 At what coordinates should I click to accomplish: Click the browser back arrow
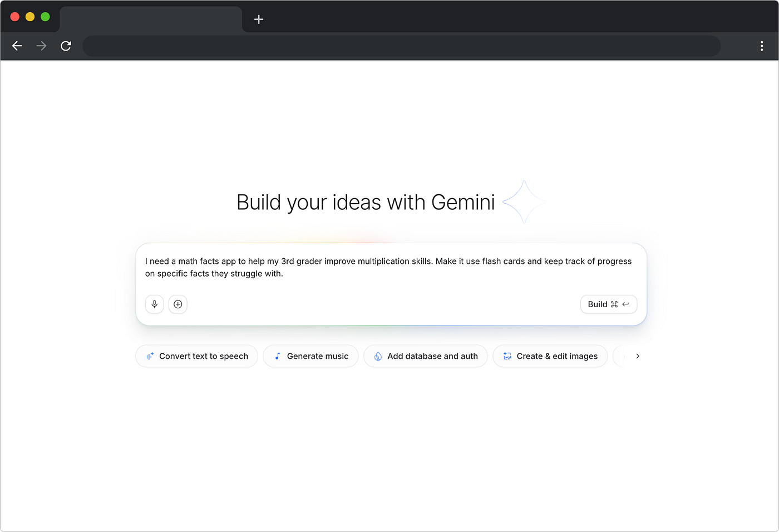pos(17,46)
